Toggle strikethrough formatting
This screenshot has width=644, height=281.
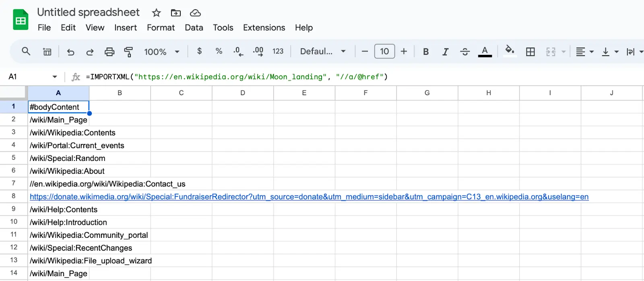465,52
